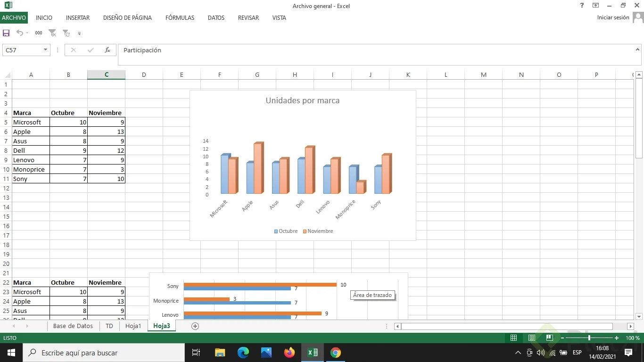The width and height of the screenshot is (644, 362).
Task: Click Iniciar sesión to sign in
Action: pos(613,17)
